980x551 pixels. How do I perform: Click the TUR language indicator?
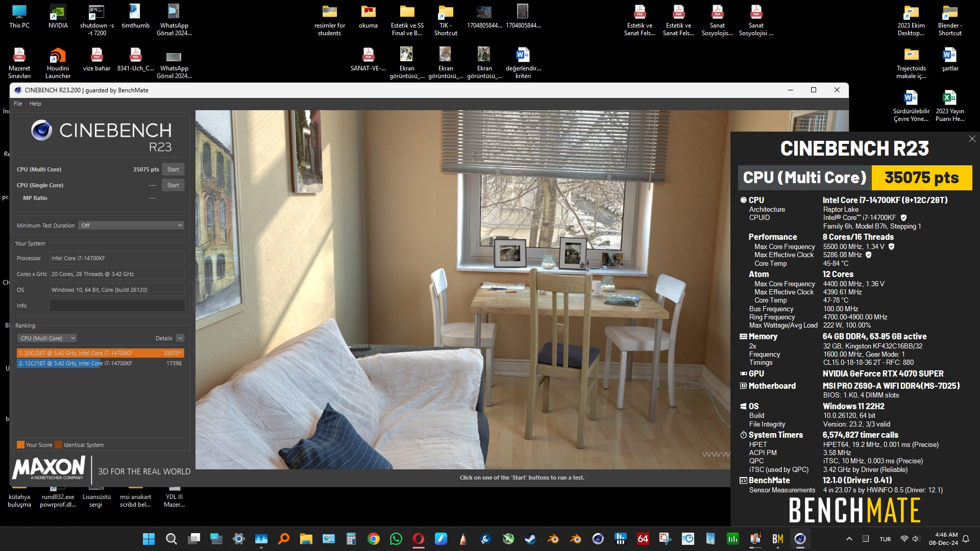tap(885, 539)
